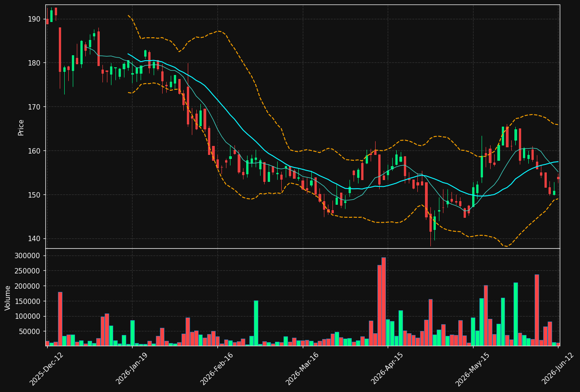The height and width of the screenshot is (392, 580).
Task: Pick the 2026-Mar-16 date label
Action: click(302, 368)
